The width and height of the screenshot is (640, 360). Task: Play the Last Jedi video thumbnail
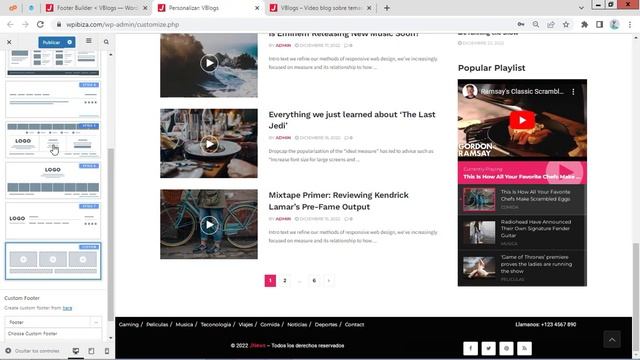209,144
